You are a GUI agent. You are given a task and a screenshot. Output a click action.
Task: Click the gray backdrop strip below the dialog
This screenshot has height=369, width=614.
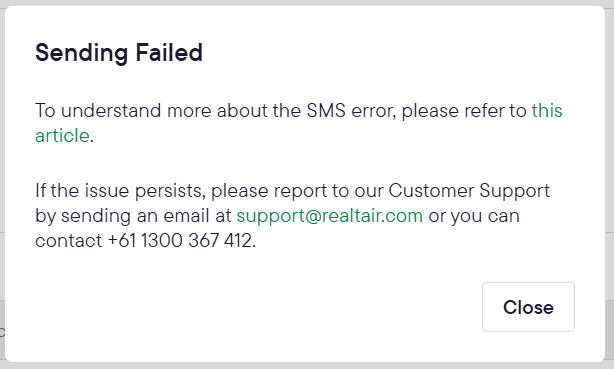[307, 365]
